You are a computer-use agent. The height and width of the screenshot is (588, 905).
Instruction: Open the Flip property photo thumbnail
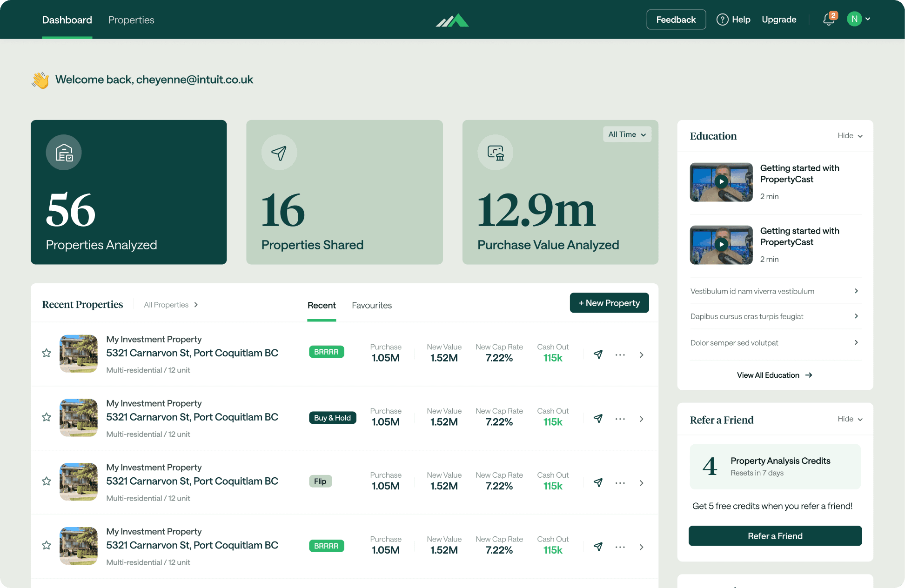(x=79, y=482)
